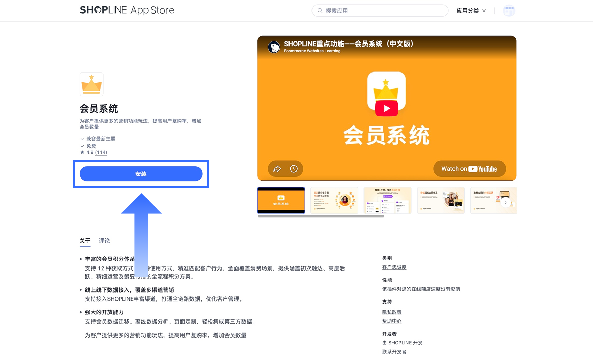Click the 该插件对您的在线商店速度没有影响 text
Image resolution: width=593 pixels, height=364 pixels.
click(x=421, y=289)
